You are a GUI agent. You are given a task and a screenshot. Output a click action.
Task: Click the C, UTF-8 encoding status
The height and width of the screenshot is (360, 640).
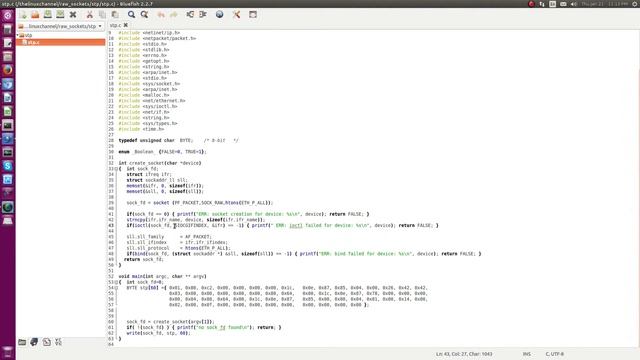coord(555,354)
